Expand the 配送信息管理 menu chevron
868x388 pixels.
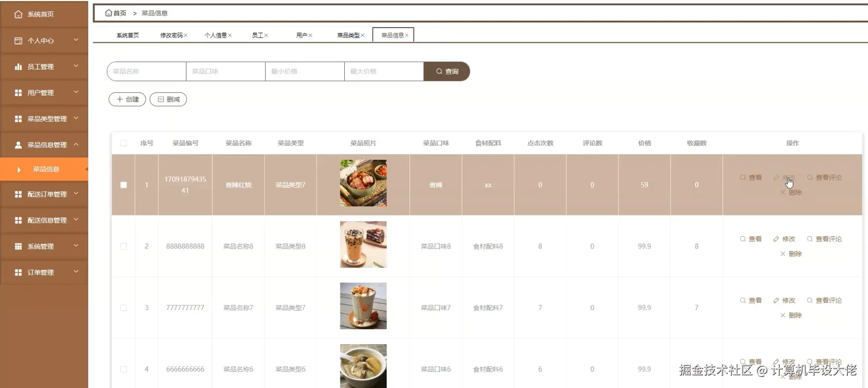(x=76, y=219)
